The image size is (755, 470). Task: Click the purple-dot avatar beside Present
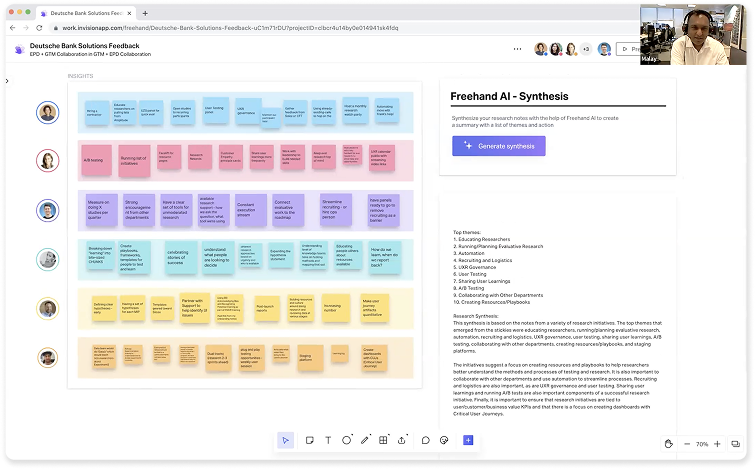604,49
